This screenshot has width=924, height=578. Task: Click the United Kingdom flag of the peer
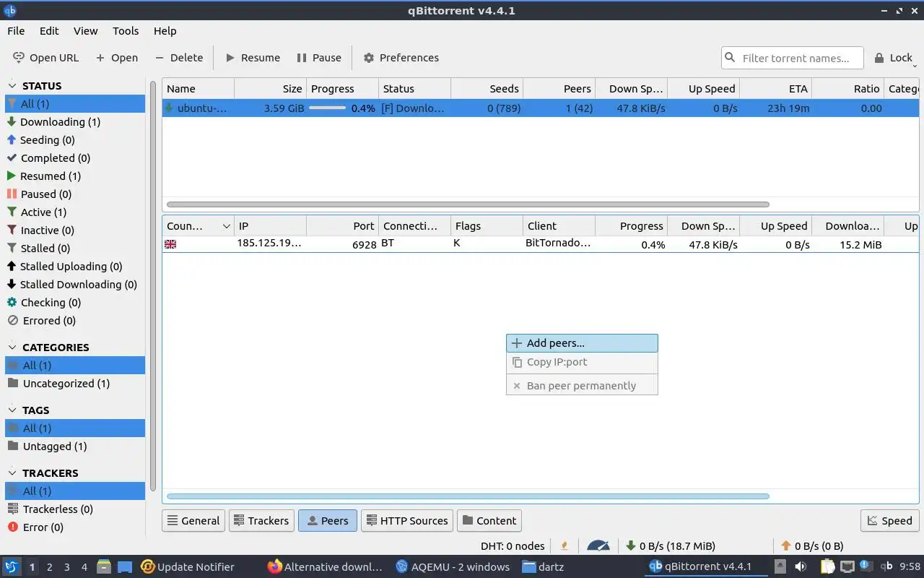point(170,244)
